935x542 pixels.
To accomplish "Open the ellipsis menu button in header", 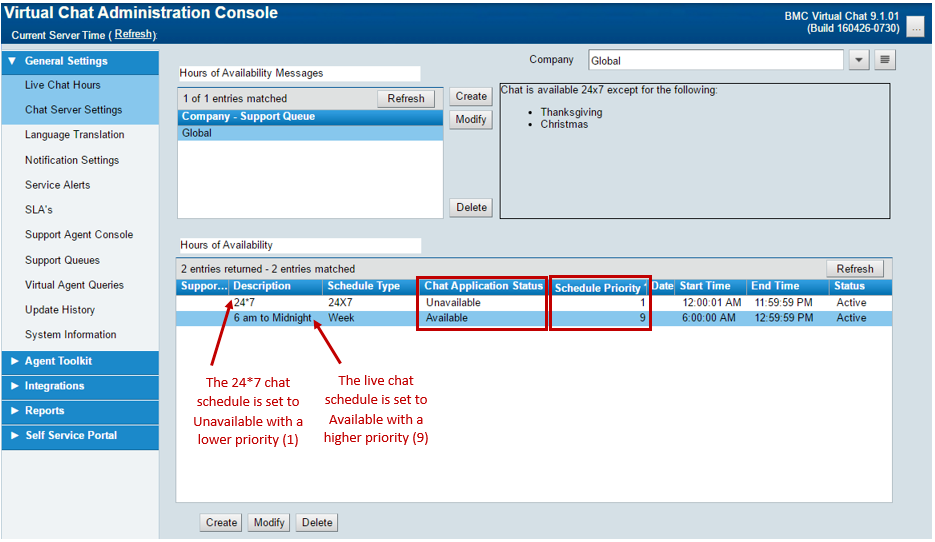I will click(x=915, y=27).
